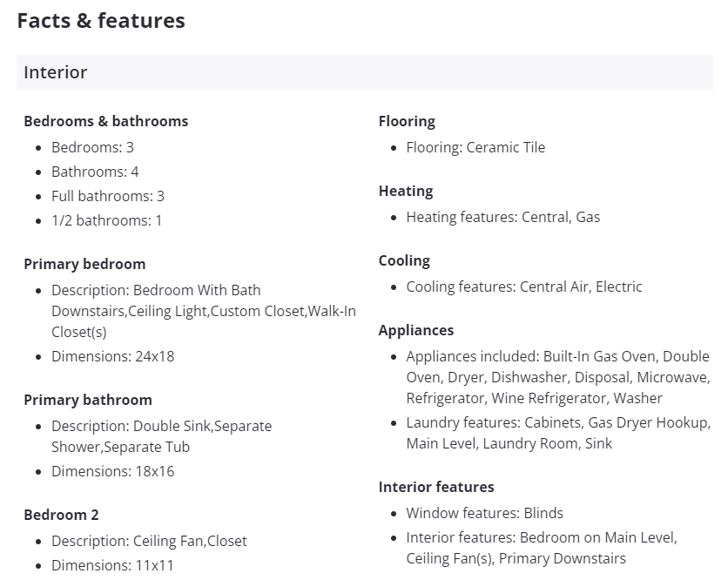Click "Description: Ceiling Fan,Closet" text
The image size is (728, 580).
pyautogui.click(x=149, y=541)
